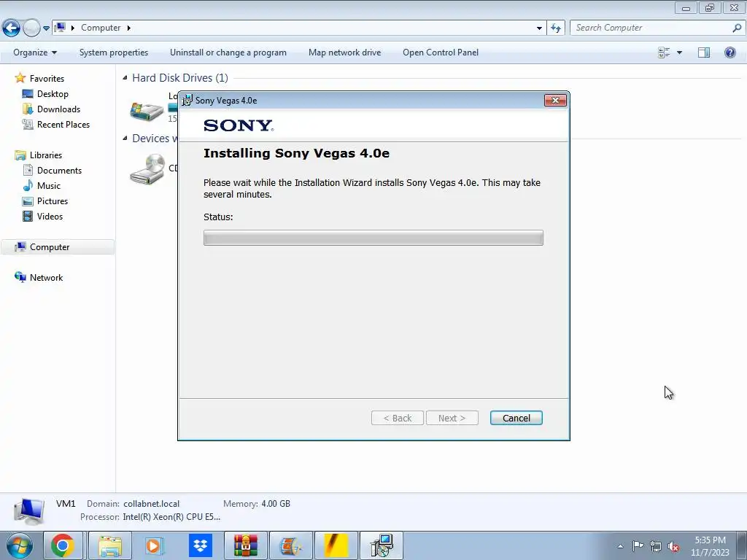This screenshot has height=560, width=747.
Task: Open the Organize menu
Action: pos(35,52)
